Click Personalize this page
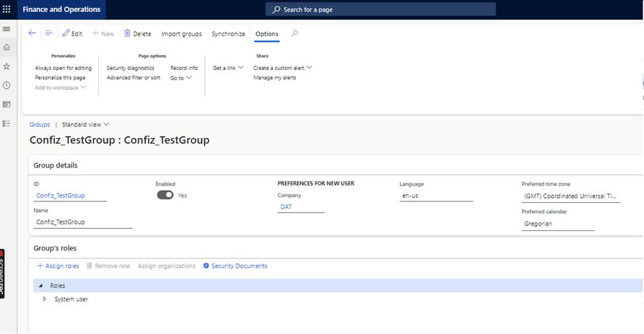644x334 pixels. pos(60,77)
